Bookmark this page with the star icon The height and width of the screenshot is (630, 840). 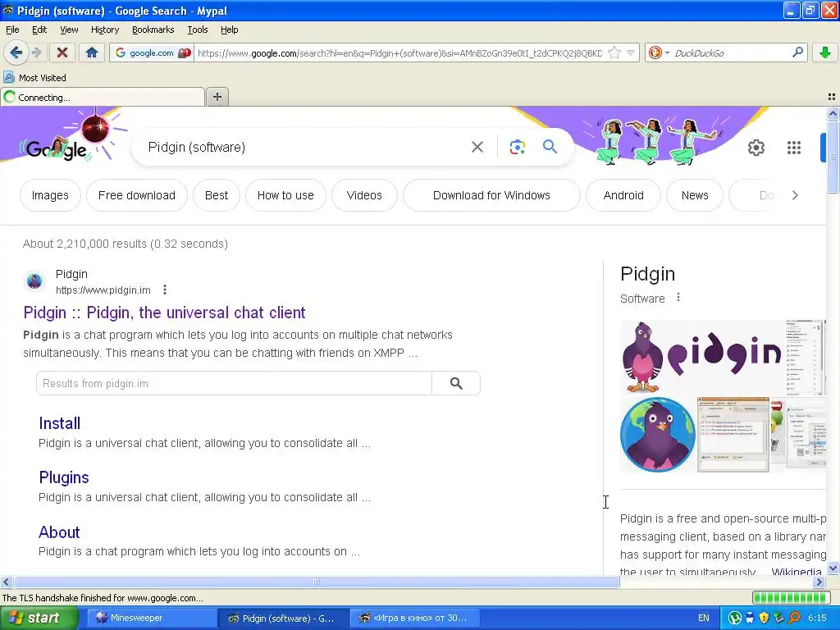(614, 52)
